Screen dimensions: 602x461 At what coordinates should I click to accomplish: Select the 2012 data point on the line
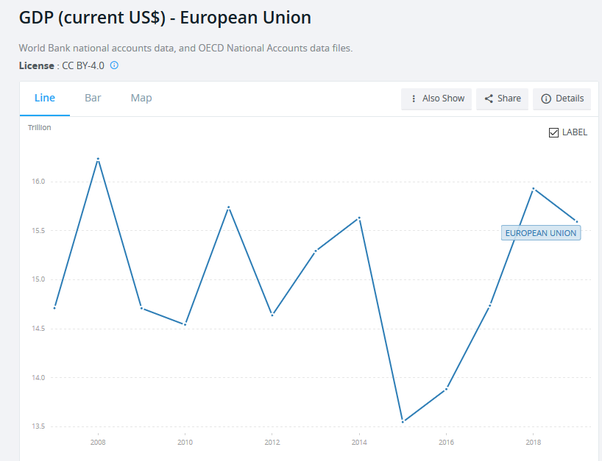point(272,315)
